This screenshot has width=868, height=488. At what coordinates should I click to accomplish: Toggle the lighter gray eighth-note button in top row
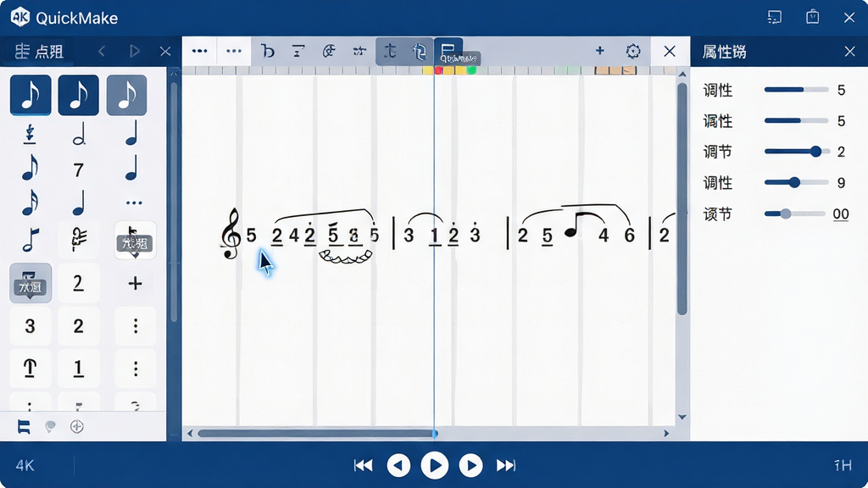click(x=127, y=95)
